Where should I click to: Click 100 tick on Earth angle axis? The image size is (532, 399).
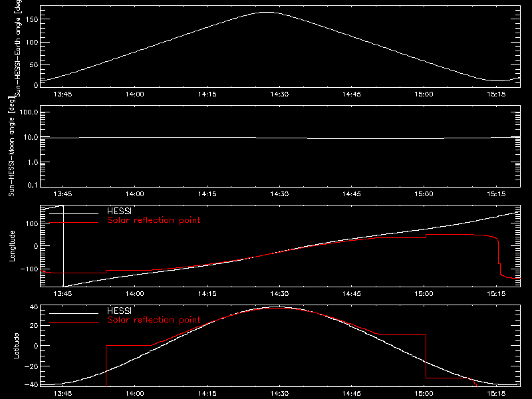click(32, 43)
